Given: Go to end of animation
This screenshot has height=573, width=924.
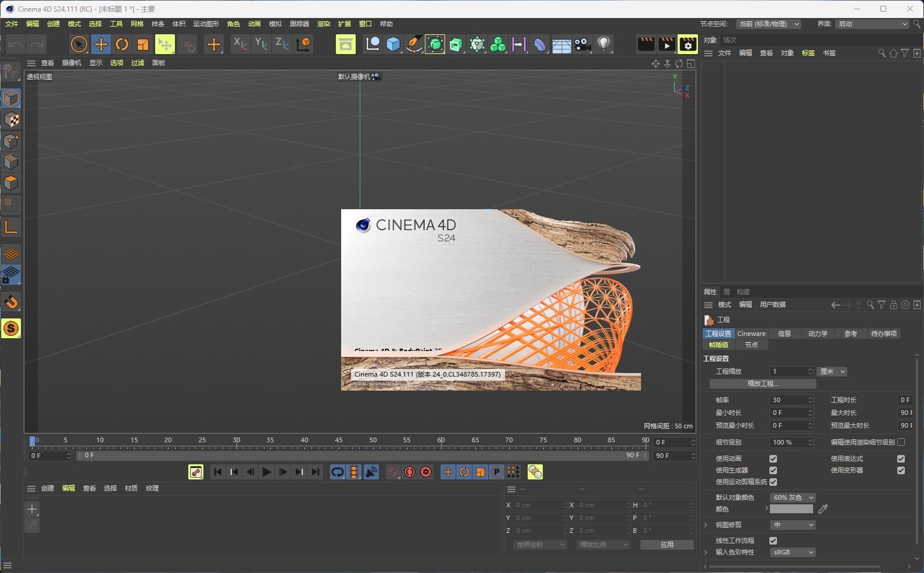Looking at the screenshot, I should click(316, 472).
